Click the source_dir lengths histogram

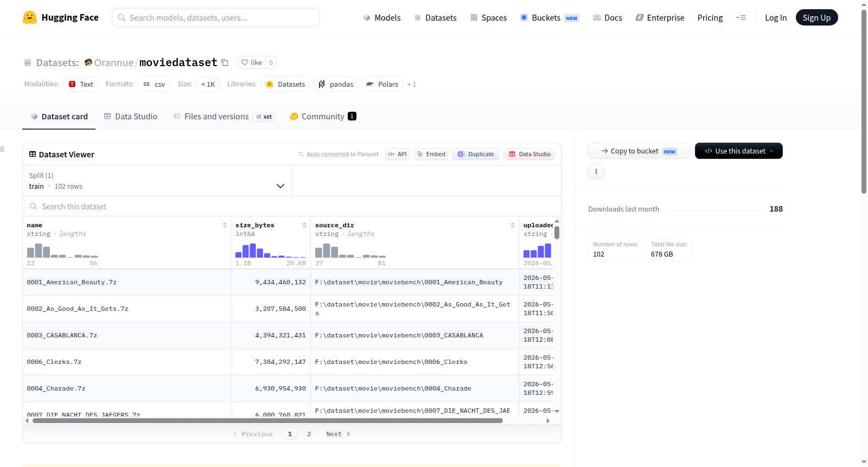pos(350,250)
